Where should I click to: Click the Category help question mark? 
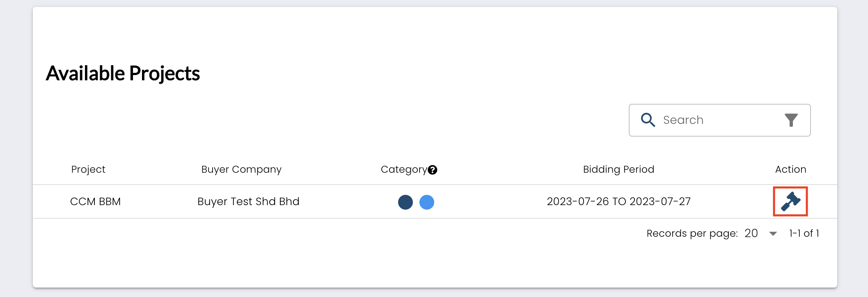pyautogui.click(x=433, y=170)
